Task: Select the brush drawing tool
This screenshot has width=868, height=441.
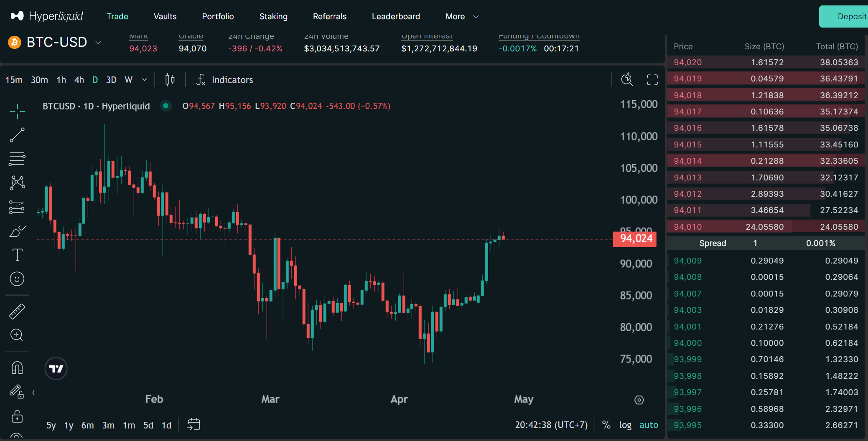Action: 17,231
